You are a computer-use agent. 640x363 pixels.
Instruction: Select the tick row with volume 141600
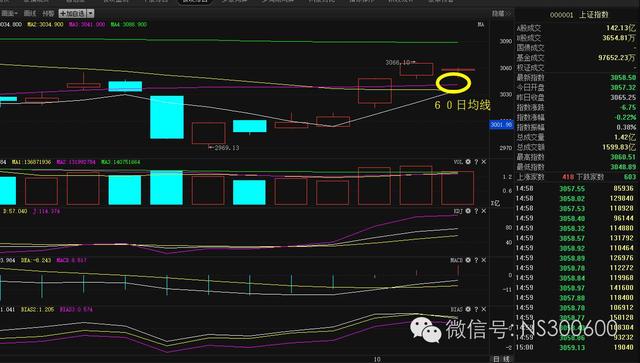tap(576, 288)
